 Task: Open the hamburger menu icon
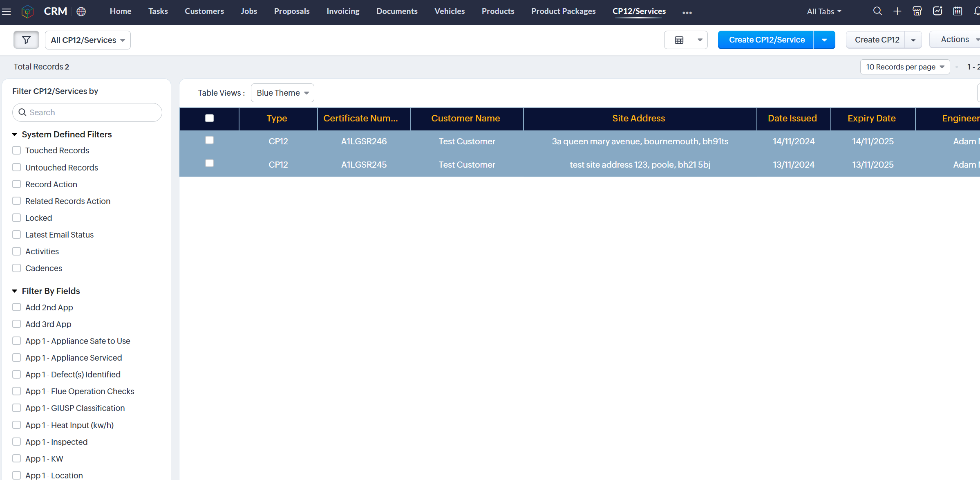pos(7,11)
